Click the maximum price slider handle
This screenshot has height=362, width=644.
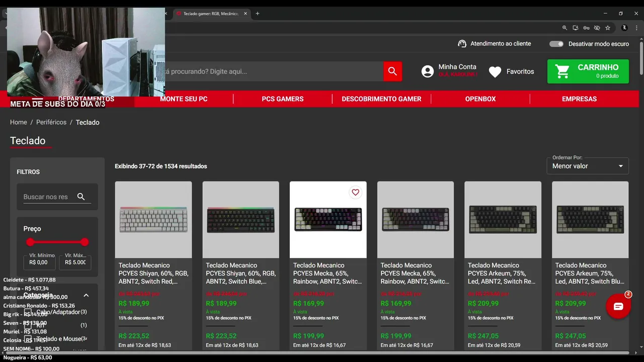click(85, 242)
